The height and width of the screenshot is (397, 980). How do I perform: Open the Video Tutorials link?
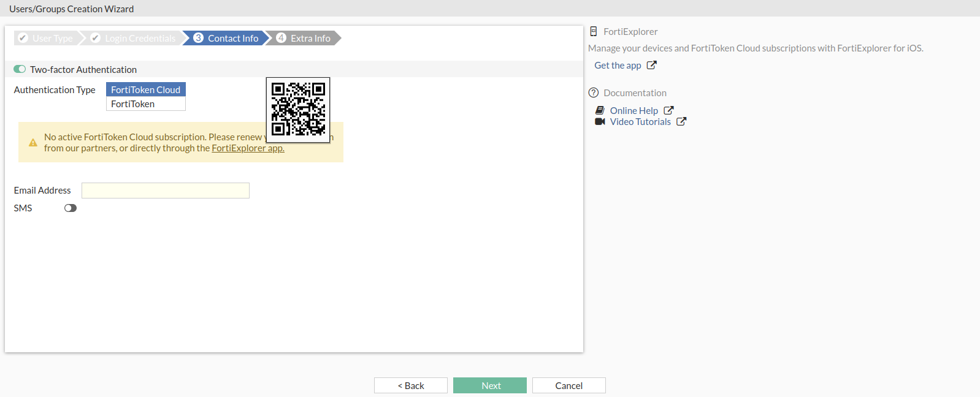click(640, 122)
